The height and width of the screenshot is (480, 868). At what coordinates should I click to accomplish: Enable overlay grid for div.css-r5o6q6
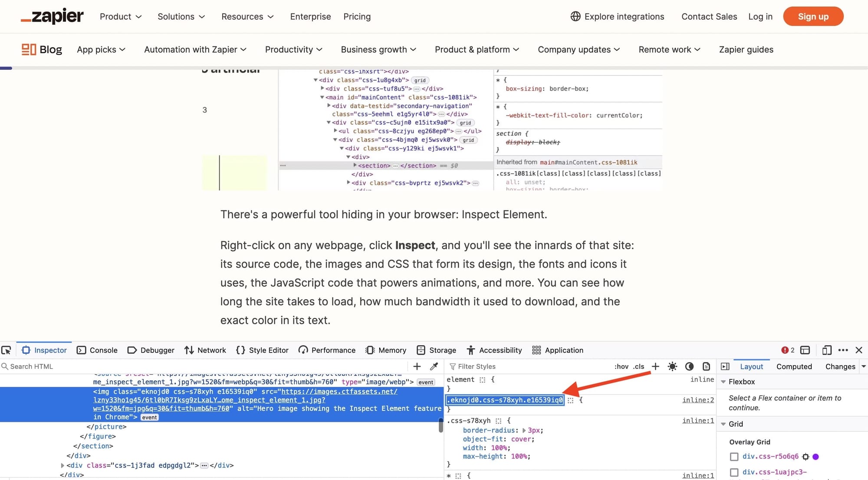(x=734, y=457)
